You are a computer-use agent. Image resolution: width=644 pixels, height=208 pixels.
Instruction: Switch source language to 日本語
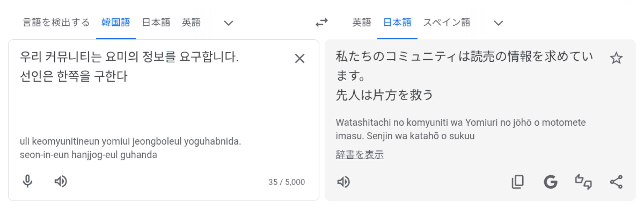point(156,23)
